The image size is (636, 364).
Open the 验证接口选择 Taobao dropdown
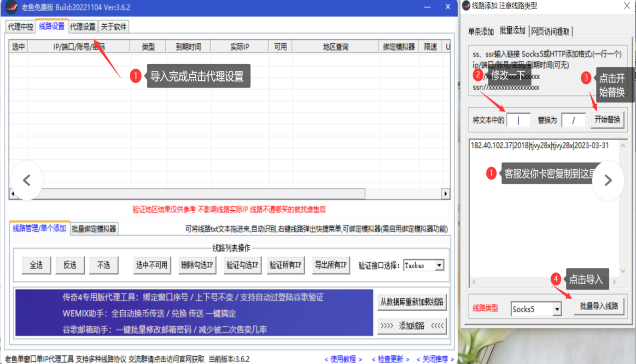tap(439, 266)
